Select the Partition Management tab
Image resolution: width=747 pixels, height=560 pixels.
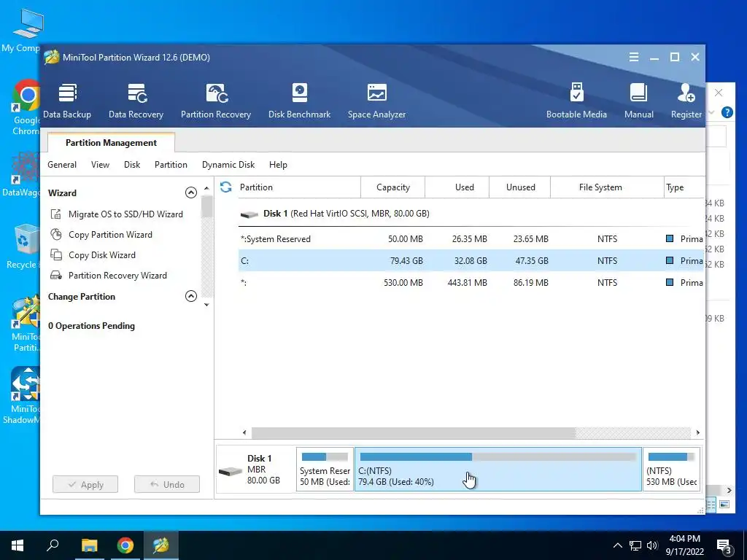click(x=111, y=142)
